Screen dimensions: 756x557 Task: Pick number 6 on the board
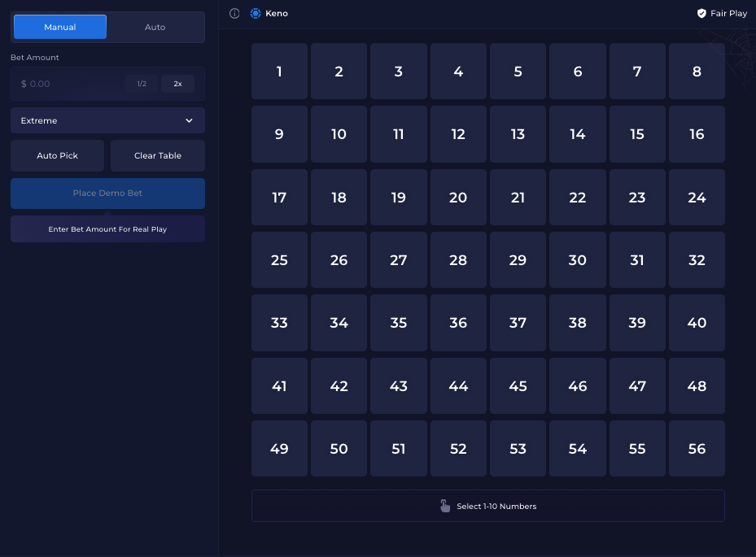(x=578, y=72)
